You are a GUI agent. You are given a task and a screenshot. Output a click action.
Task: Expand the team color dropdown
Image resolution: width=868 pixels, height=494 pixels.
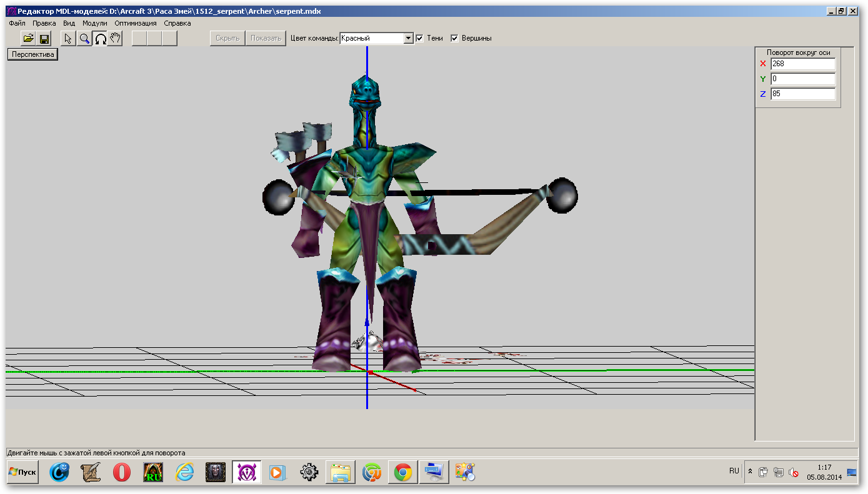(x=408, y=38)
